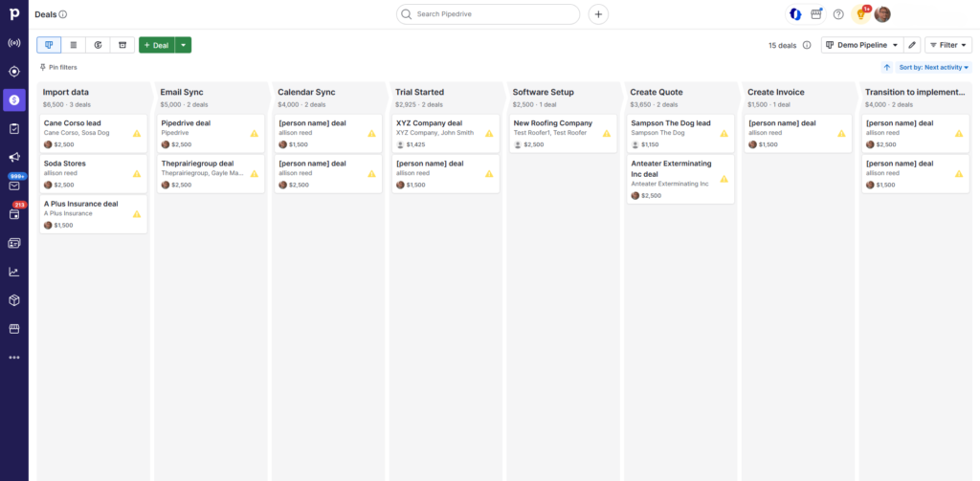Switch to the archive view

coord(122,45)
